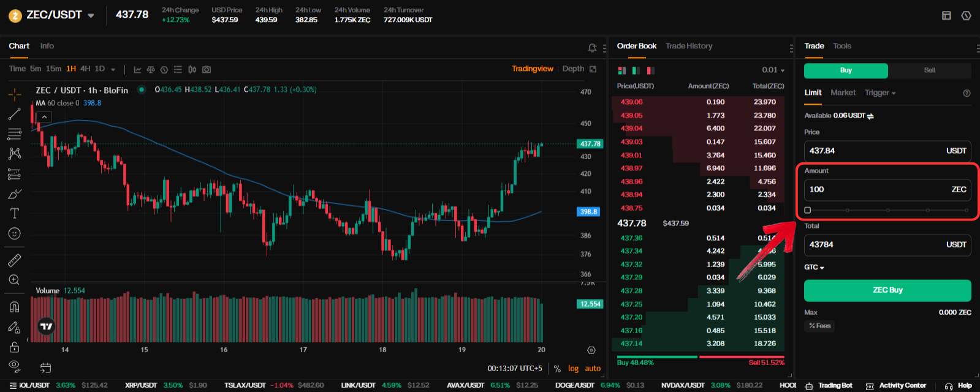The width and height of the screenshot is (980, 392).
Task: Toggle magnet mode on chart
Action: (x=15, y=307)
